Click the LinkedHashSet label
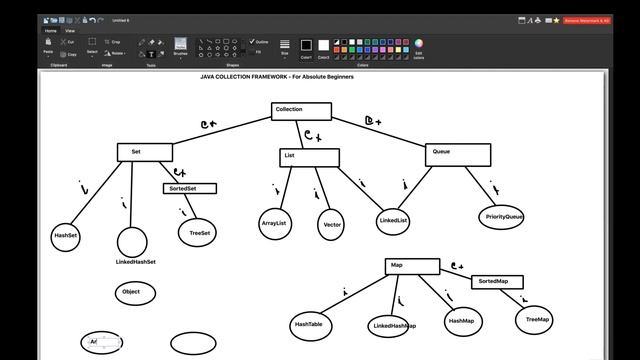Viewport: 640px width, 360px height. [x=136, y=262]
